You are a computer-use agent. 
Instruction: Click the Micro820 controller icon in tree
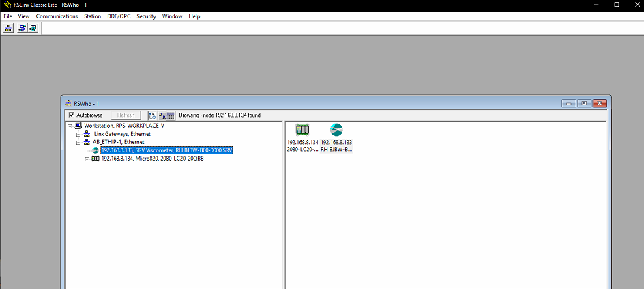(x=96, y=159)
